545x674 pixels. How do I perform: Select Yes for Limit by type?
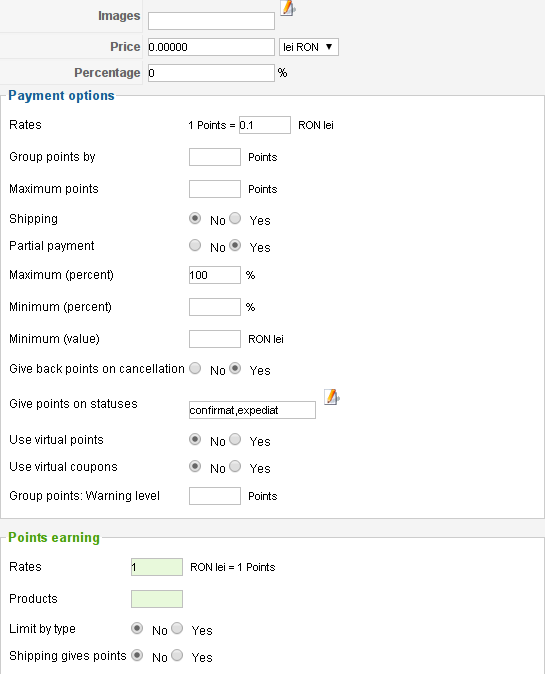click(177, 628)
